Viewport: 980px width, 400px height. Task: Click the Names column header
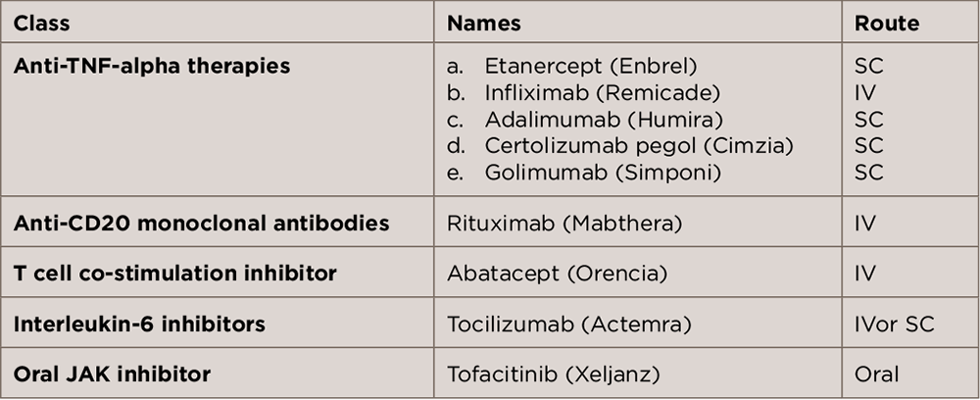coord(483,23)
